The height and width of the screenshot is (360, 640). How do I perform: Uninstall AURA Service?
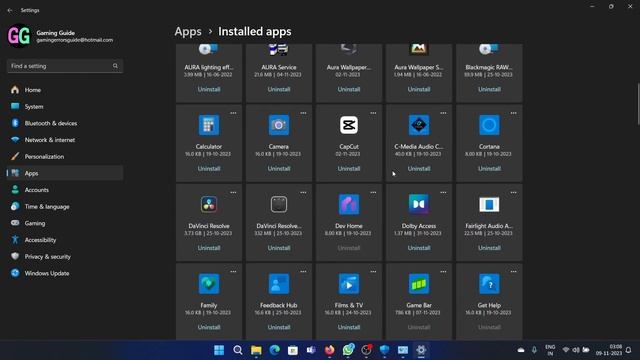point(279,89)
